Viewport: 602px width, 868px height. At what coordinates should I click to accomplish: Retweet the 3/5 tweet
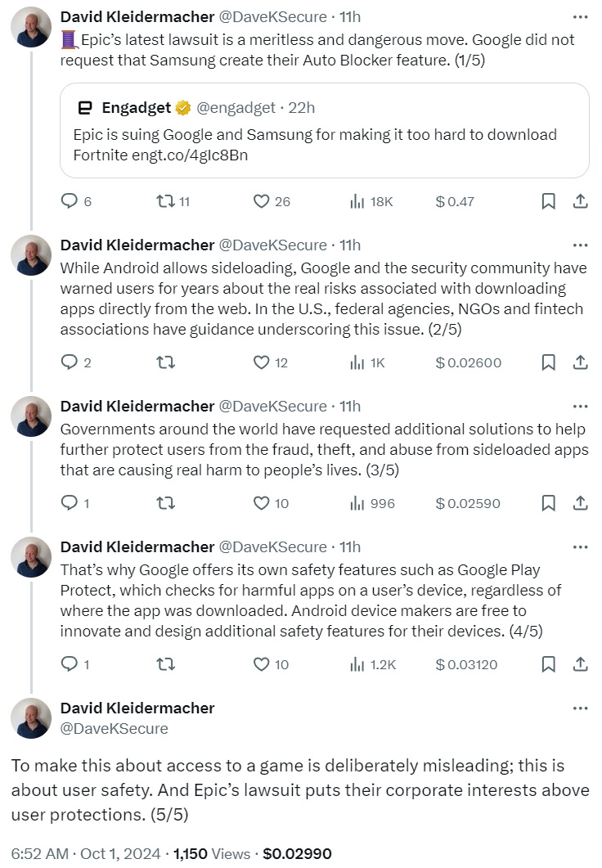pyautogui.click(x=164, y=503)
